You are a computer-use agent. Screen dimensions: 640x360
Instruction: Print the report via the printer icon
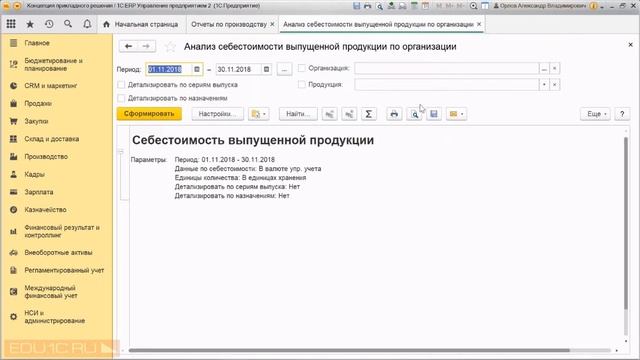pyautogui.click(x=394, y=114)
